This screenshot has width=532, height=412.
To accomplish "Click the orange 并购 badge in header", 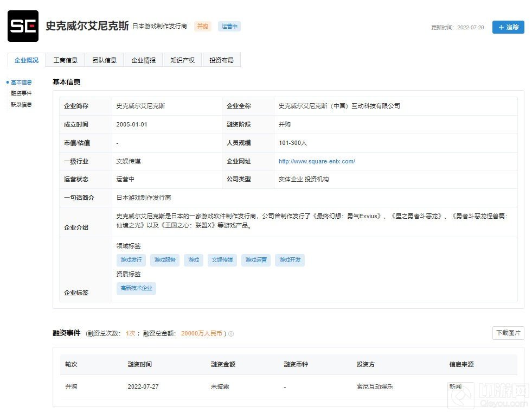I will tap(202, 27).
